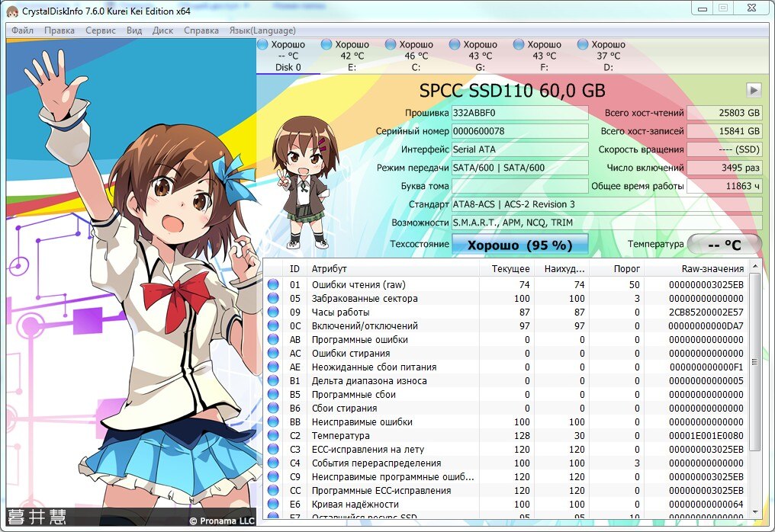Click the ID column header
Image resolution: width=775 pixels, height=532 pixels.
click(x=295, y=269)
